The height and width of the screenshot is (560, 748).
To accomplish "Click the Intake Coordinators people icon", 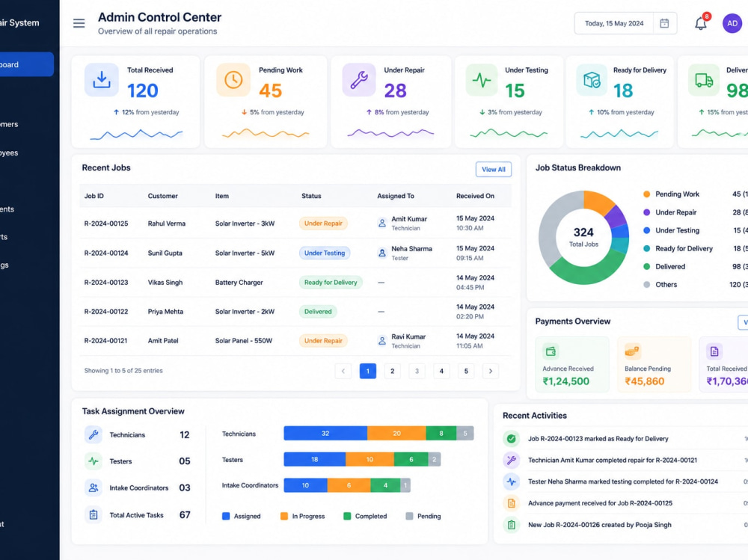I will tap(93, 487).
